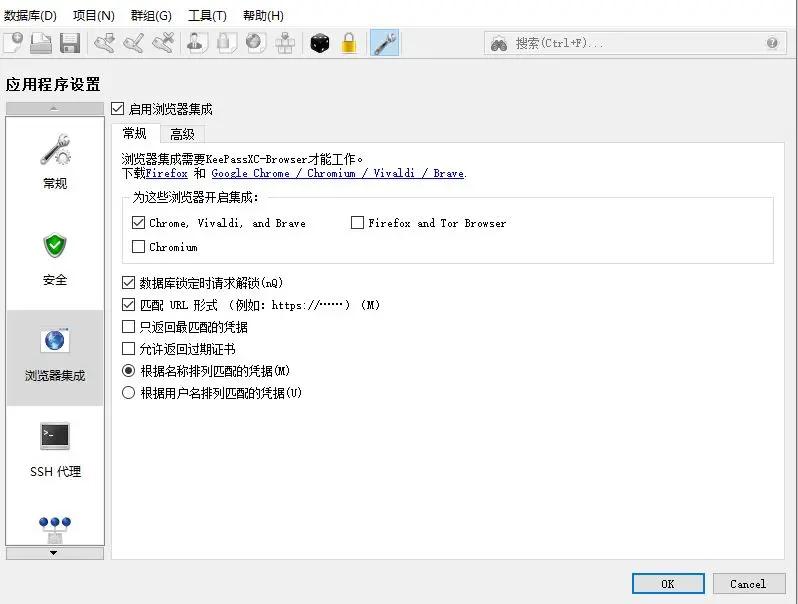Switch to the 高级 tab
The image size is (798, 604).
point(182,134)
